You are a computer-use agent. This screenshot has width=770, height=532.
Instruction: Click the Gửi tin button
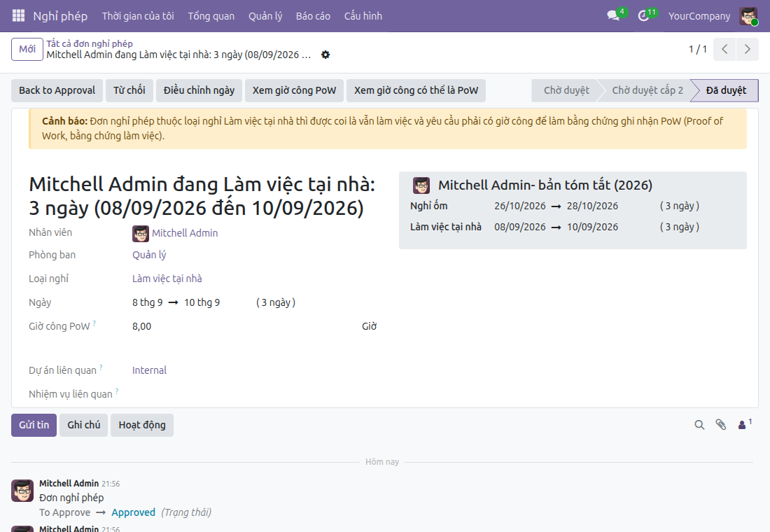34,425
